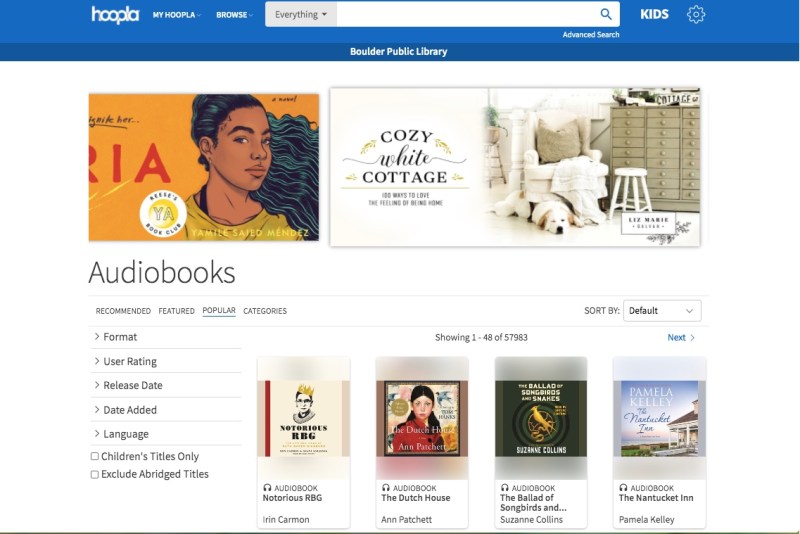Image resolution: width=800 pixels, height=534 pixels.
Task: Click headphones icon on Notorious RBG card
Action: (x=267, y=488)
